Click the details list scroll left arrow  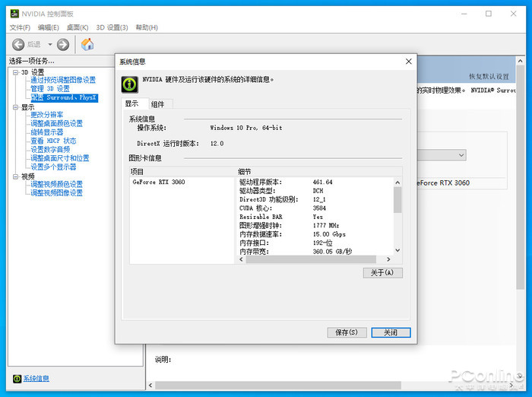point(241,259)
